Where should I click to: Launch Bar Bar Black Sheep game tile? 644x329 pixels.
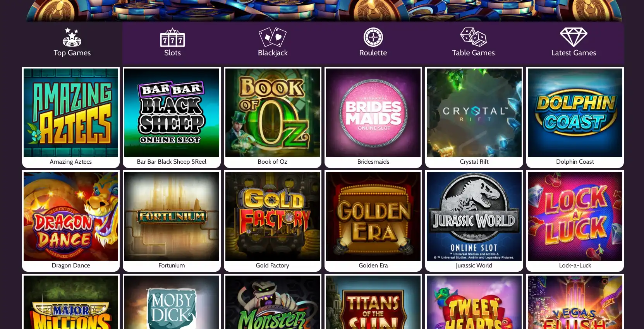172,117
